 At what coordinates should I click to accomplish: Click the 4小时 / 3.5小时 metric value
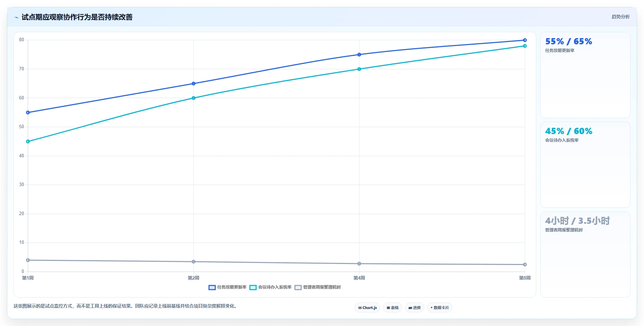click(x=577, y=221)
